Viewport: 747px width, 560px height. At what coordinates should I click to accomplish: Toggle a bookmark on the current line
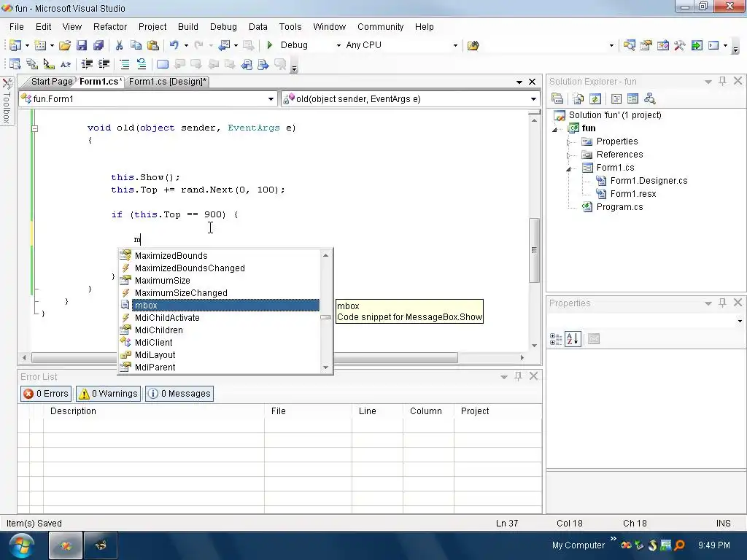(163, 64)
